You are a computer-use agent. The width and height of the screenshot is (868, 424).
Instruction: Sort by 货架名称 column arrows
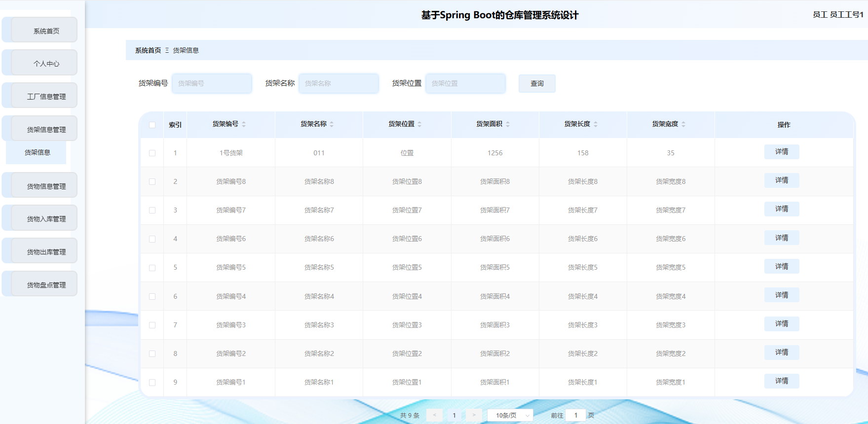(x=332, y=124)
